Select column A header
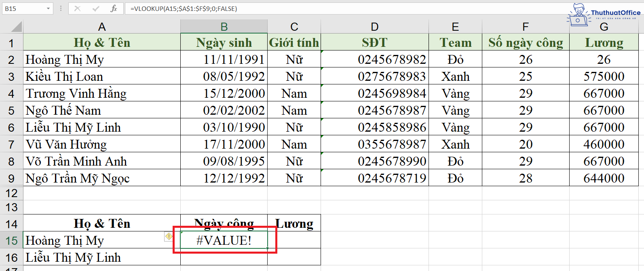Viewport: 644px width, 271px height. [102, 27]
